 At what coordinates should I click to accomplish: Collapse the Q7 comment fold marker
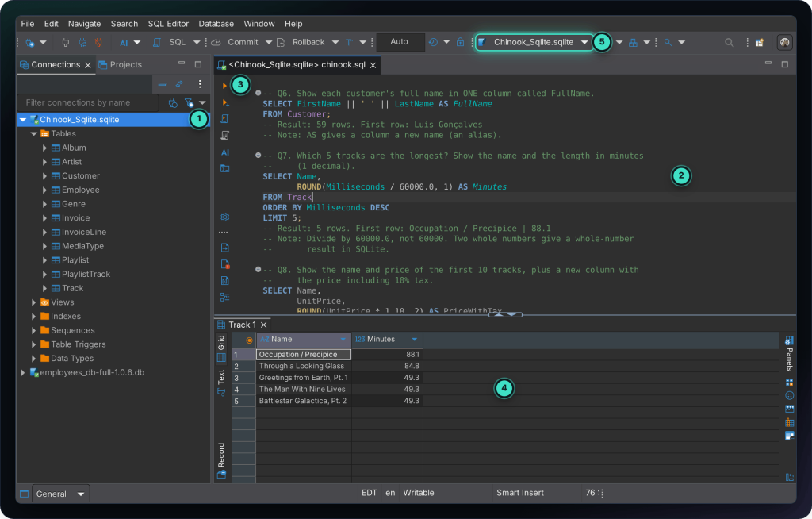pyautogui.click(x=258, y=155)
